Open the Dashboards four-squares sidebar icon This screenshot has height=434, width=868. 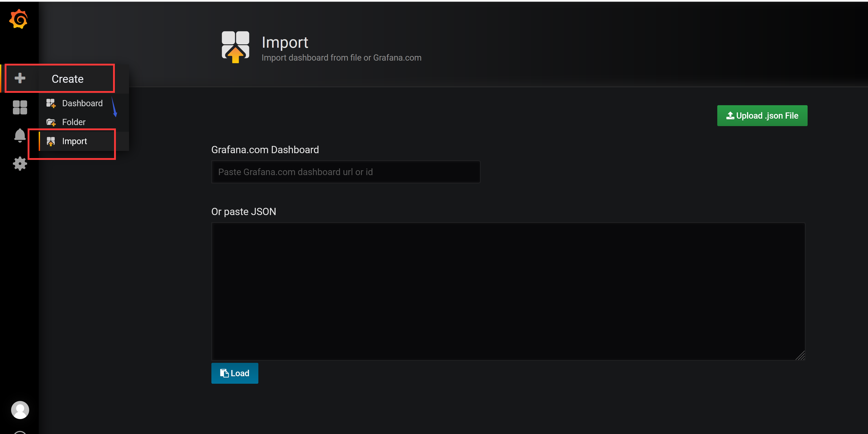click(20, 108)
